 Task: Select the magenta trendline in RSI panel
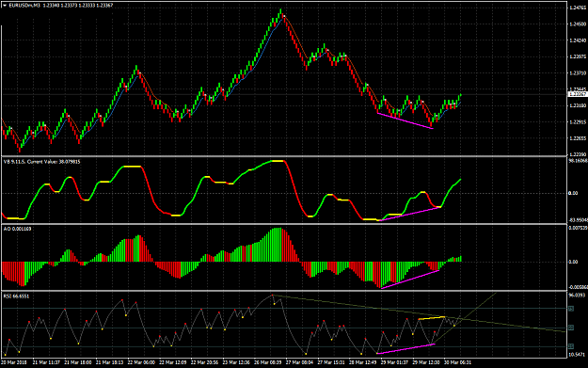pos(405,349)
